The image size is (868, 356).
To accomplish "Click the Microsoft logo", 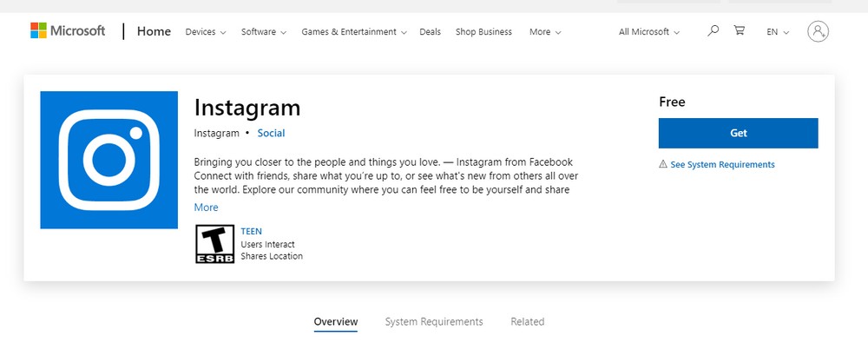I will point(68,31).
